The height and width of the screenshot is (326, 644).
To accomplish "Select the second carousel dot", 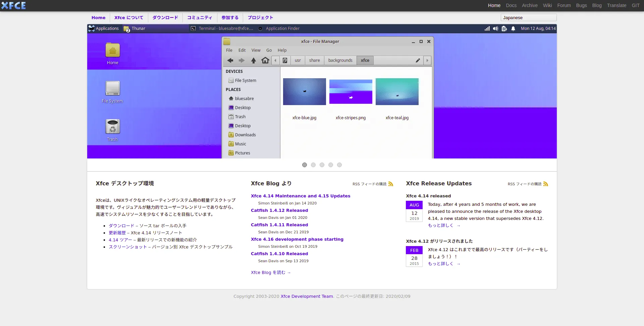I will click(313, 165).
